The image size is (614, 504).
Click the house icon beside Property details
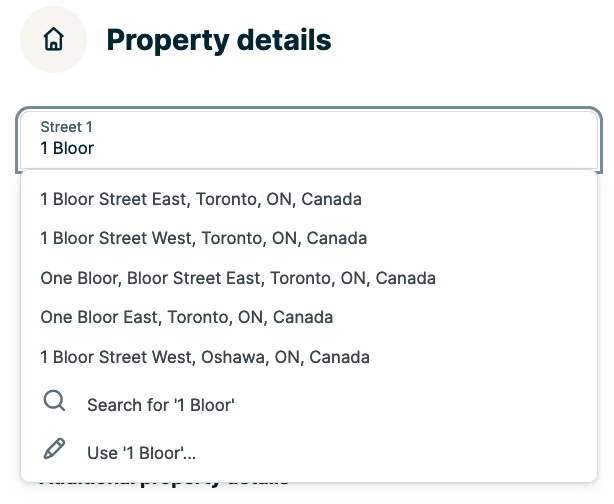pos(54,40)
